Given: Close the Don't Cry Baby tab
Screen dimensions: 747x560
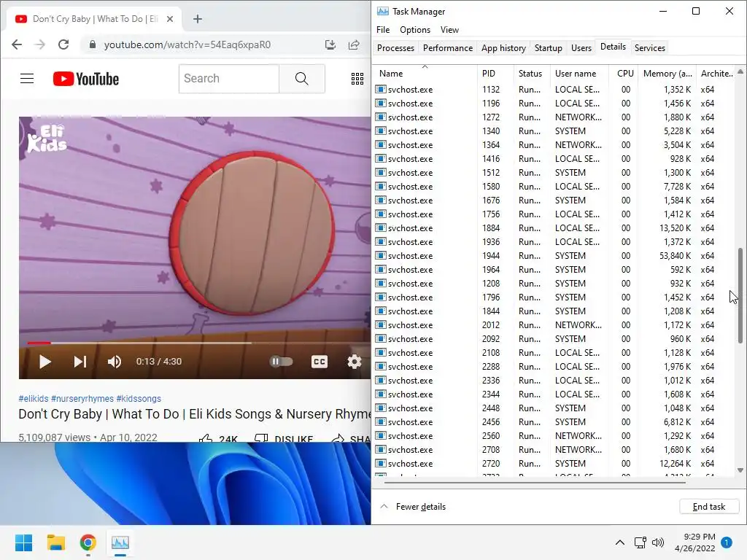Looking at the screenshot, I should pyautogui.click(x=170, y=19).
